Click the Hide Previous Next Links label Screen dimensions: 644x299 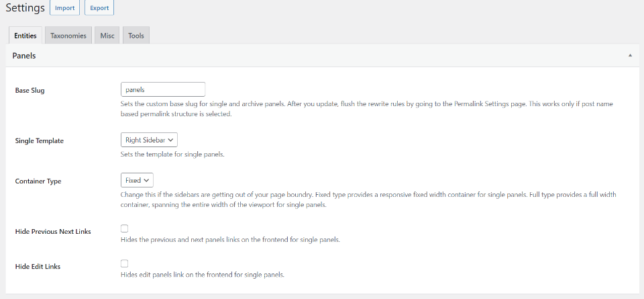(x=53, y=231)
